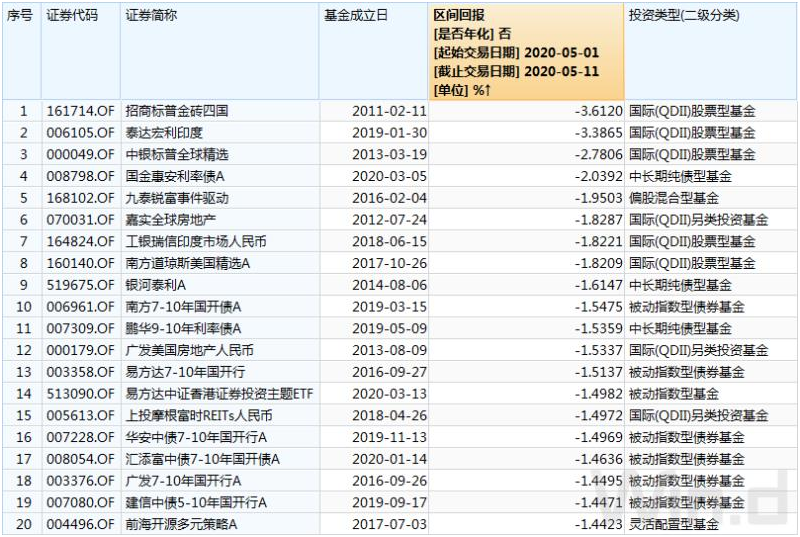Open fund name 招商标普金砖四国
The height and width of the screenshot is (537, 800).
[x=177, y=111]
